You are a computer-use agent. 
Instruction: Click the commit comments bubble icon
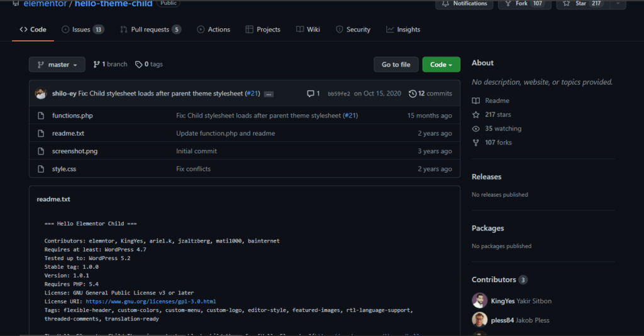click(x=311, y=94)
